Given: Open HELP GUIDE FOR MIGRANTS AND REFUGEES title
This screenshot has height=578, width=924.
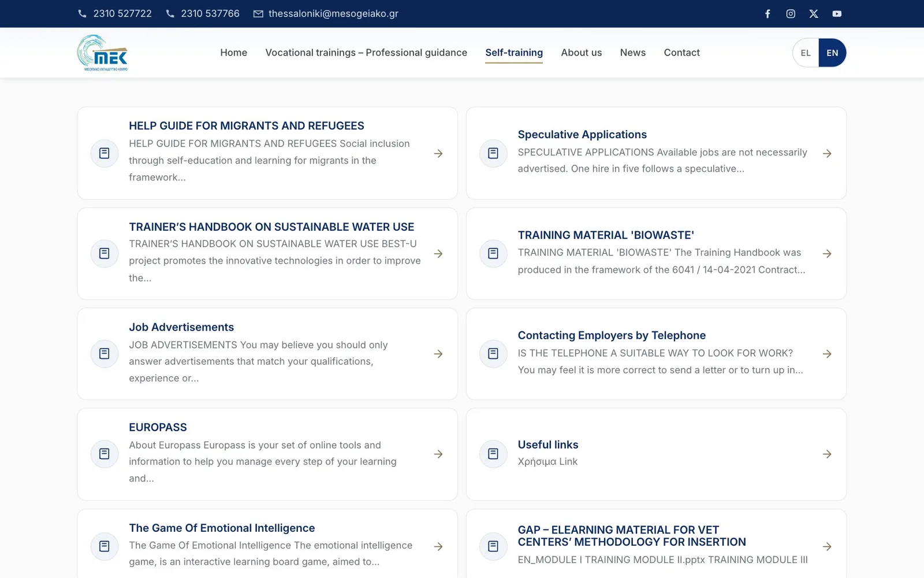Looking at the screenshot, I should 247,126.
